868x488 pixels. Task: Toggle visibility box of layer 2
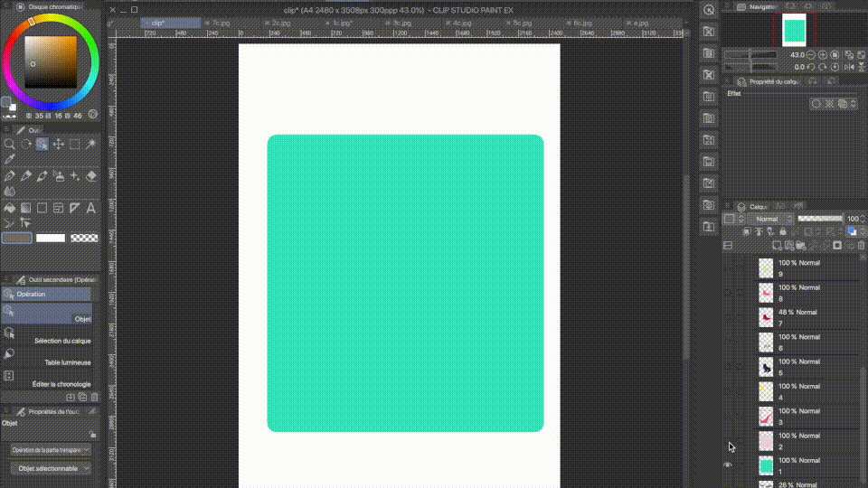[728, 441]
